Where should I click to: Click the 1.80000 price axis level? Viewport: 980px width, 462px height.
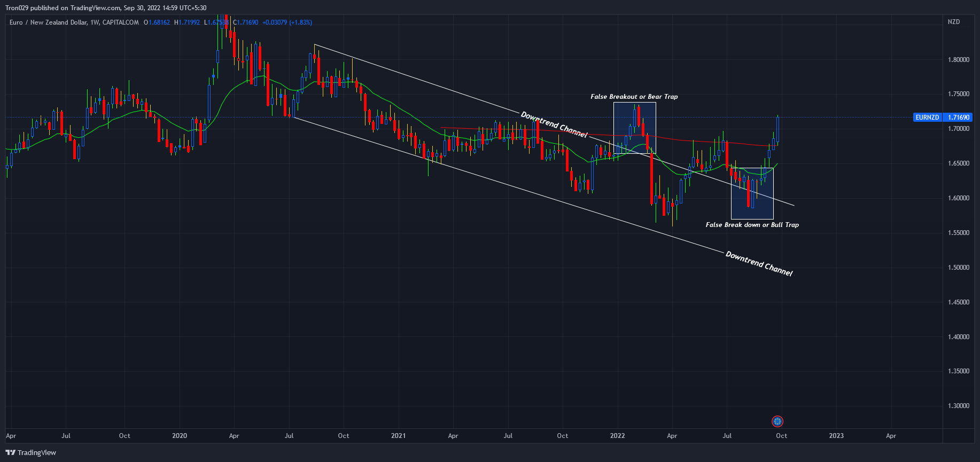coord(958,60)
